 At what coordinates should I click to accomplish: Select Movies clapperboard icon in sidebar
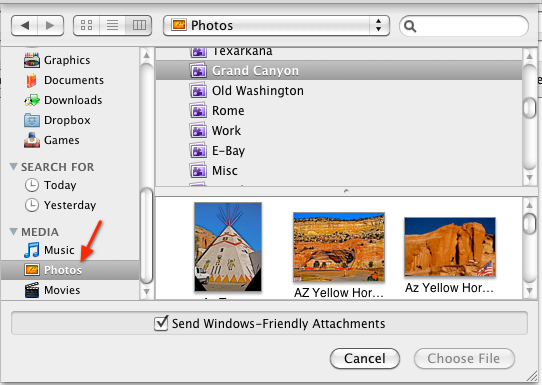[x=32, y=290]
